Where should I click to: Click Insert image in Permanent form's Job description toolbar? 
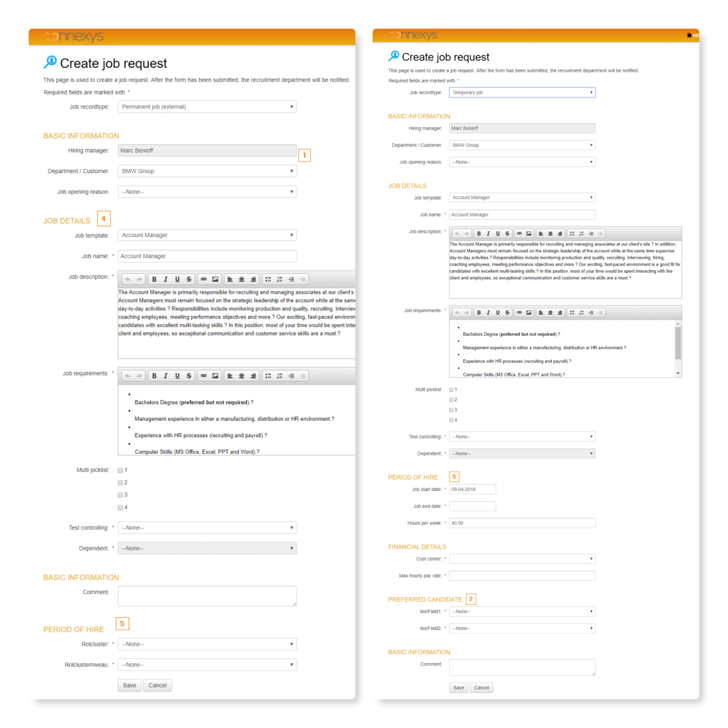(x=215, y=279)
